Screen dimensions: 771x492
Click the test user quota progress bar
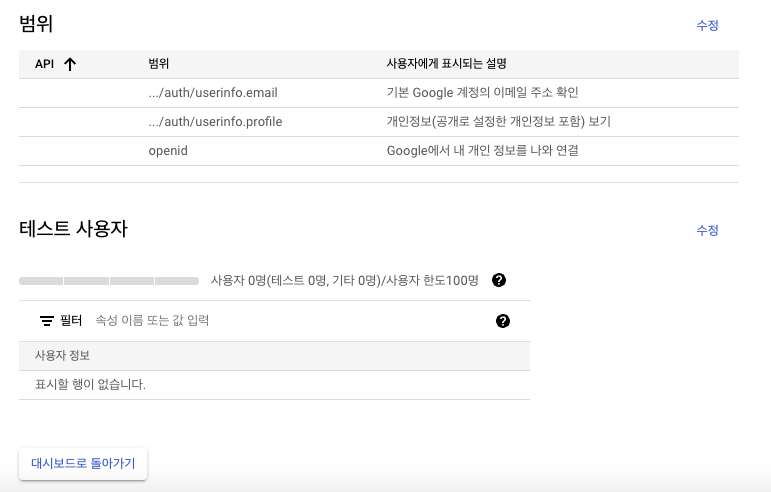point(109,281)
